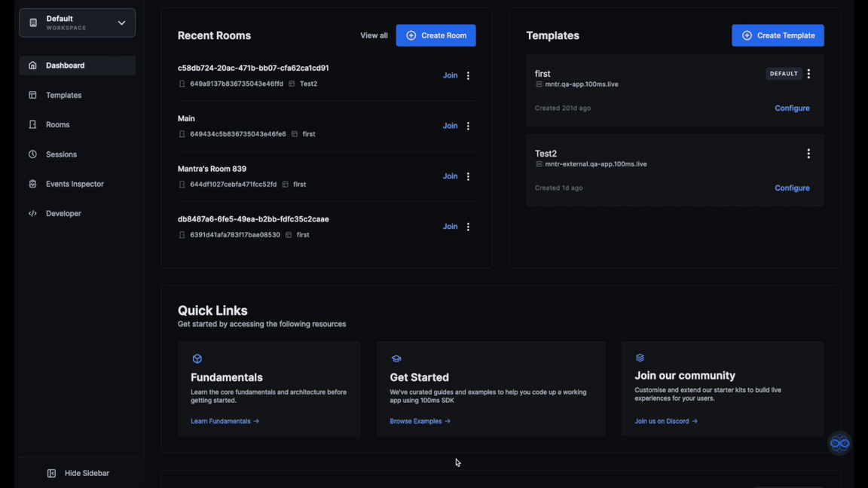Click the floating infinity help icon
Image resolution: width=868 pixels, height=488 pixels.
coord(839,443)
